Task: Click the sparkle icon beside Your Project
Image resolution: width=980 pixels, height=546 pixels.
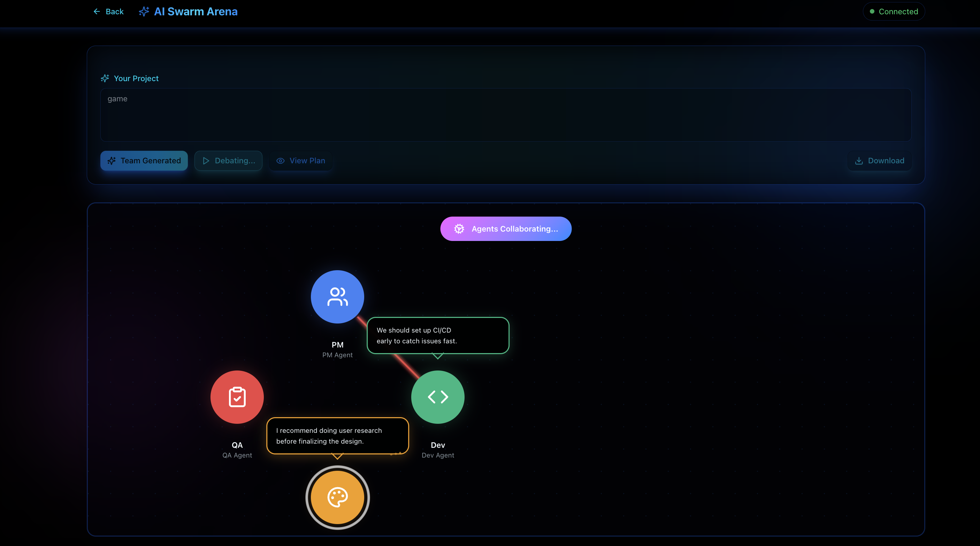Action: [x=105, y=78]
